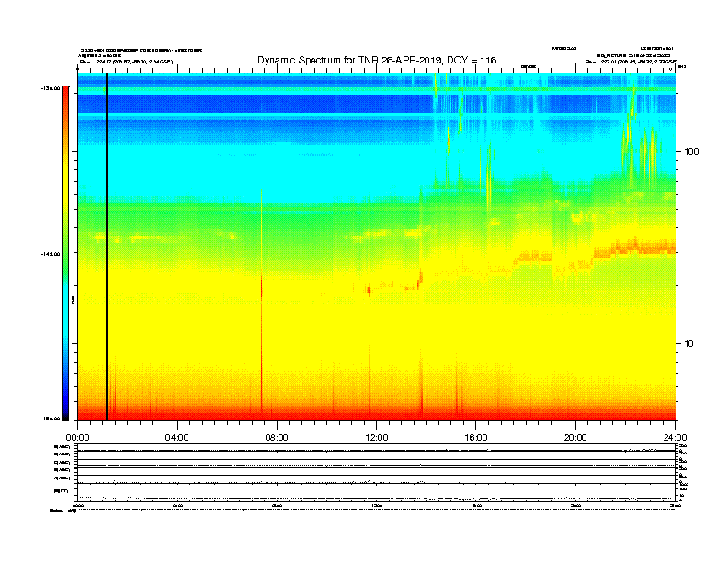Click the -145.00 color scale label
728x563 pixels.
(51, 254)
